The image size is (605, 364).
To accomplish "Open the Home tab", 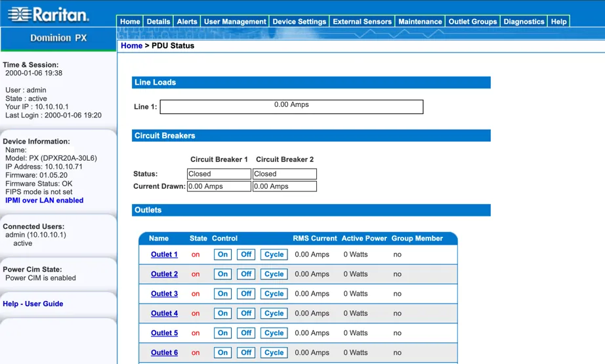I will [130, 22].
